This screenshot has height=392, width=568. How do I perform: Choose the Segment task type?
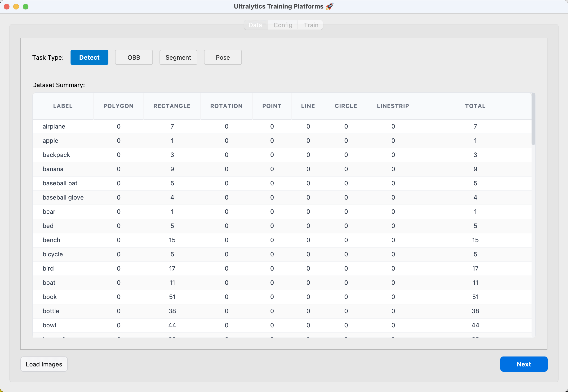tap(178, 57)
